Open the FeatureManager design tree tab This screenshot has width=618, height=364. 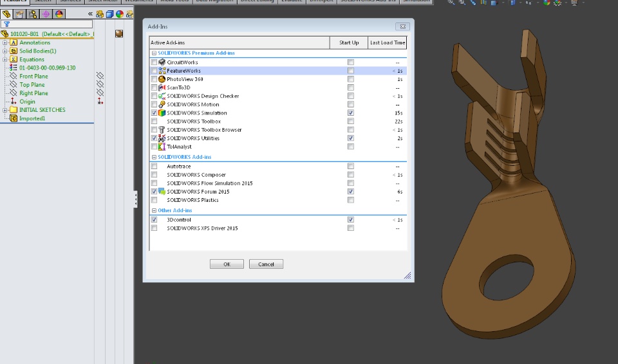click(6, 14)
